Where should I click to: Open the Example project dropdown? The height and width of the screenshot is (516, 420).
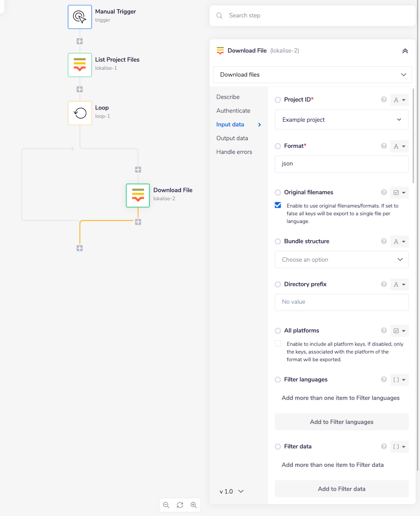click(341, 120)
